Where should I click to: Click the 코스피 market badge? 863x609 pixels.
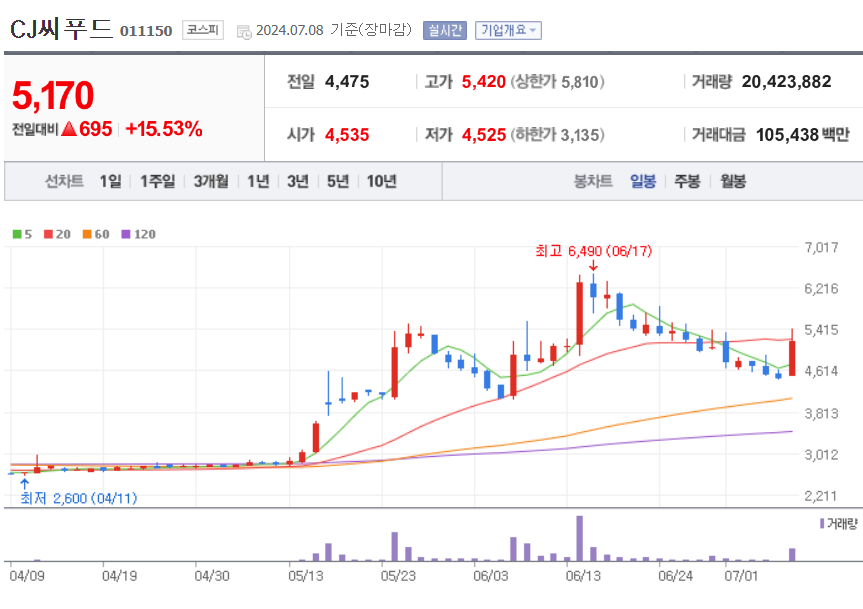tap(203, 30)
